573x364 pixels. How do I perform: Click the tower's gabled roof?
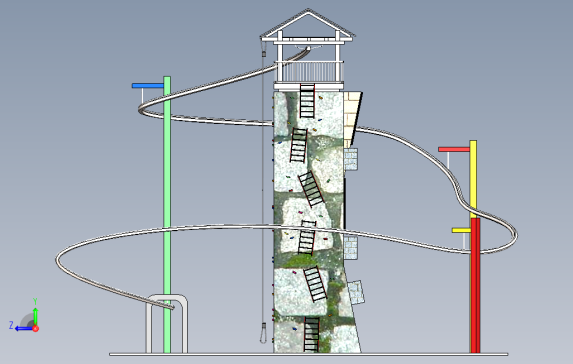pyautogui.click(x=308, y=24)
